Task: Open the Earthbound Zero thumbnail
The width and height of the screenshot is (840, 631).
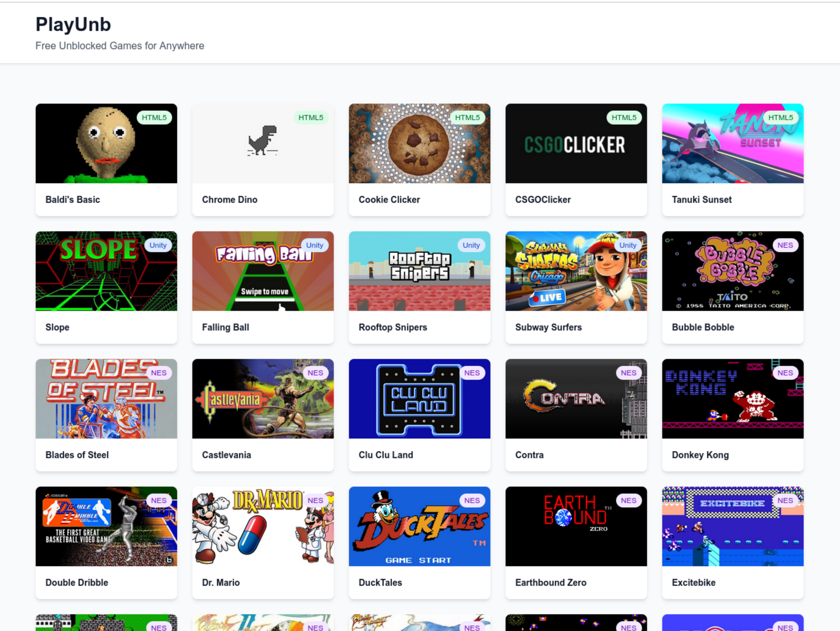Action: tap(576, 526)
